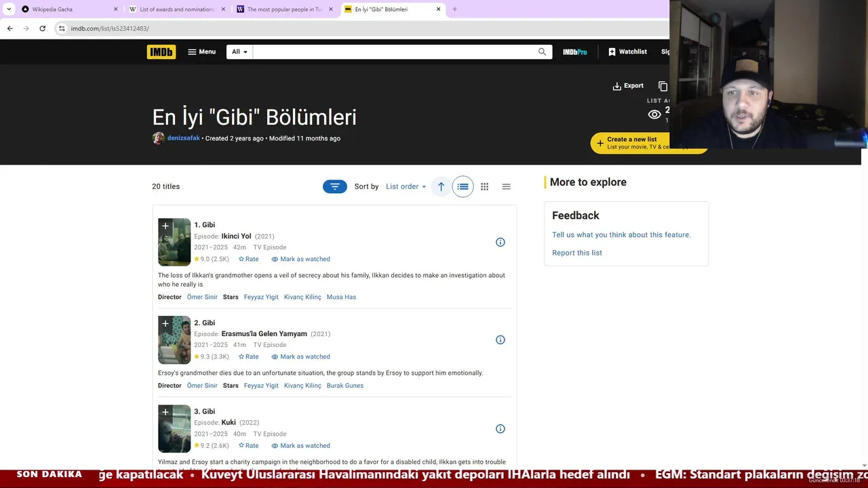Open IMDbPro link
The height and width of the screenshot is (488, 868).
[575, 52]
